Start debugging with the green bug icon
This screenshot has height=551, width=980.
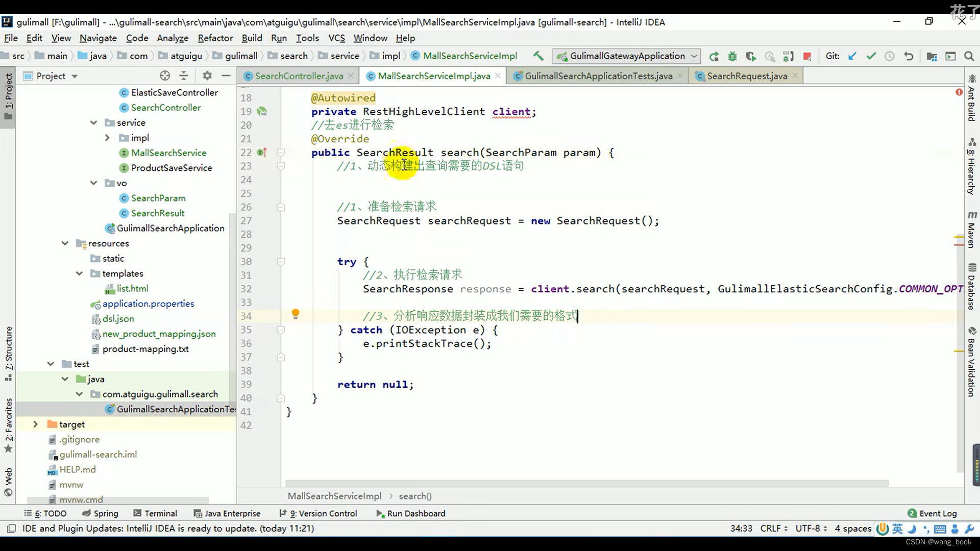pos(732,56)
